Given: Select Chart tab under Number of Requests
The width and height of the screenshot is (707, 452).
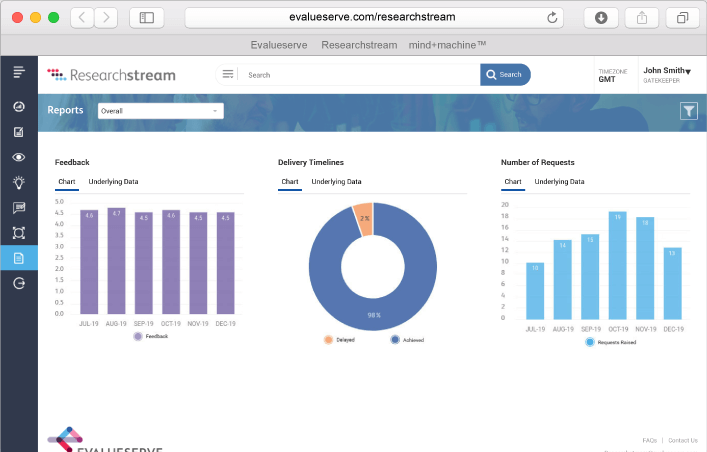Looking at the screenshot, I should 513,182.
